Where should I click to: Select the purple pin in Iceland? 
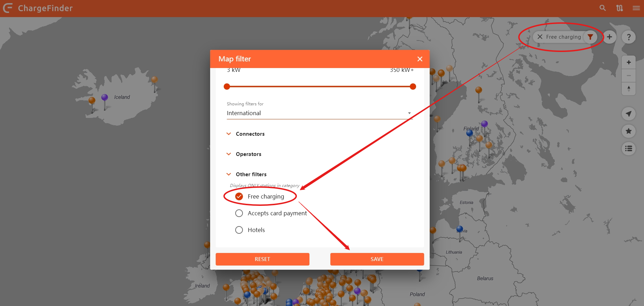(x=105, y=97)
